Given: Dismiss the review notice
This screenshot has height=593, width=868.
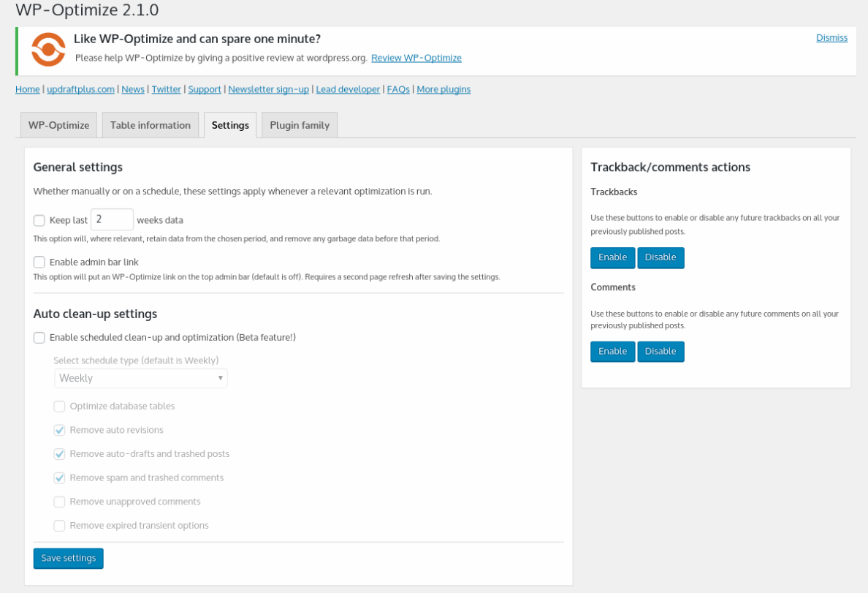Looking at the screenshot, I should (831, 38).
